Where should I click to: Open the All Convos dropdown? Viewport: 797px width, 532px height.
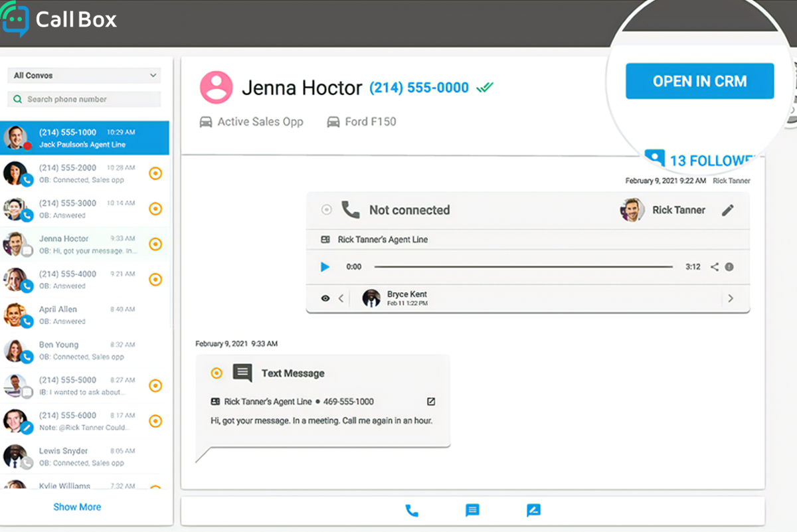(x=84, y=76)
